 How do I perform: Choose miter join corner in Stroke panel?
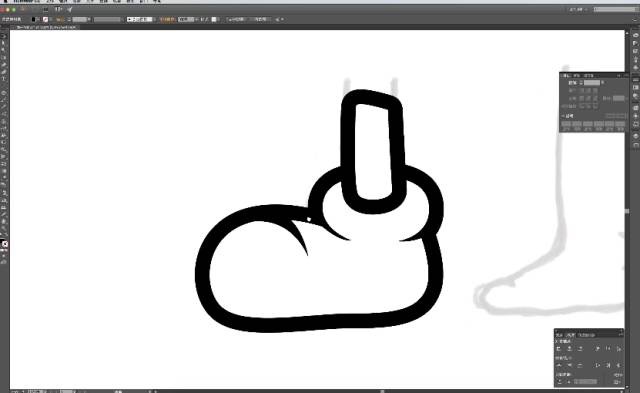click(x=581, y=98)
